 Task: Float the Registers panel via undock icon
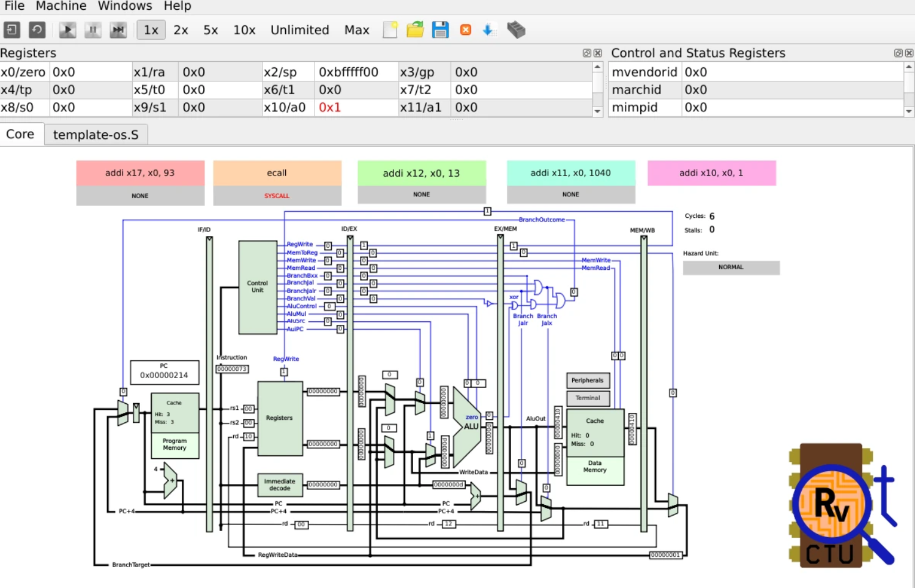(x=587, y=53)
